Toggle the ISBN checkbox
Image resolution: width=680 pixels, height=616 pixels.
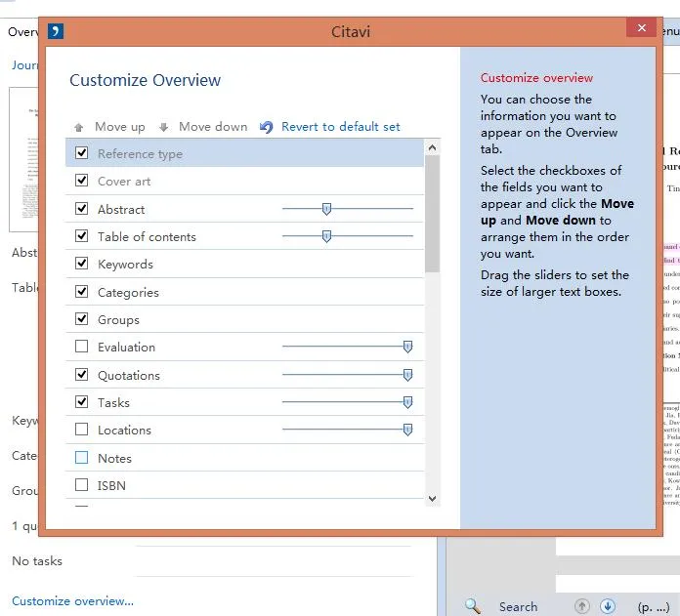[x=82, y=485]
